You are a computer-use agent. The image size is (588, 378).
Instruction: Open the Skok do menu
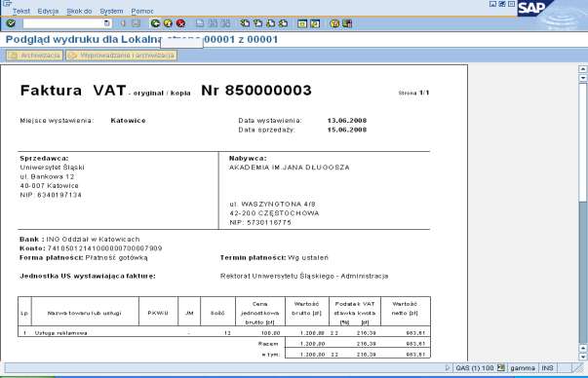point(79,12)
